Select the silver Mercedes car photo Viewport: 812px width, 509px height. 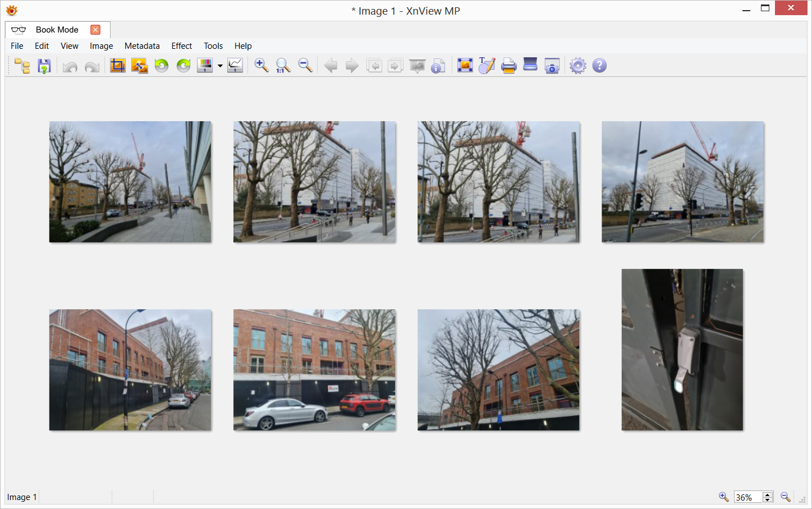(314, 370)
